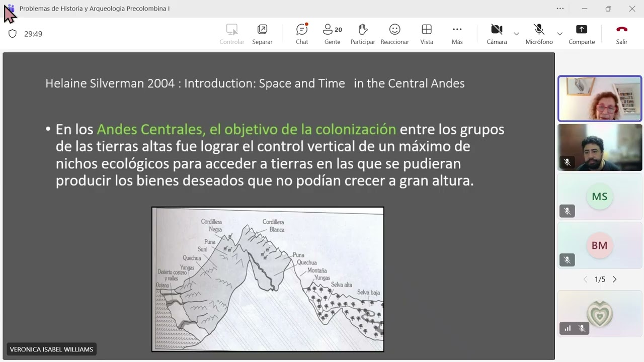
Task: Open the Chat panel
Action: coord(302,34)
